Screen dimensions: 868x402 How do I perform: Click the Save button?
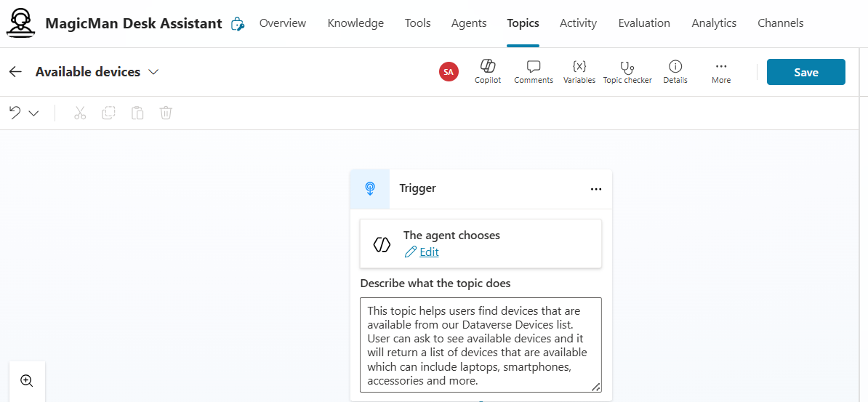[x=805, y=72]
